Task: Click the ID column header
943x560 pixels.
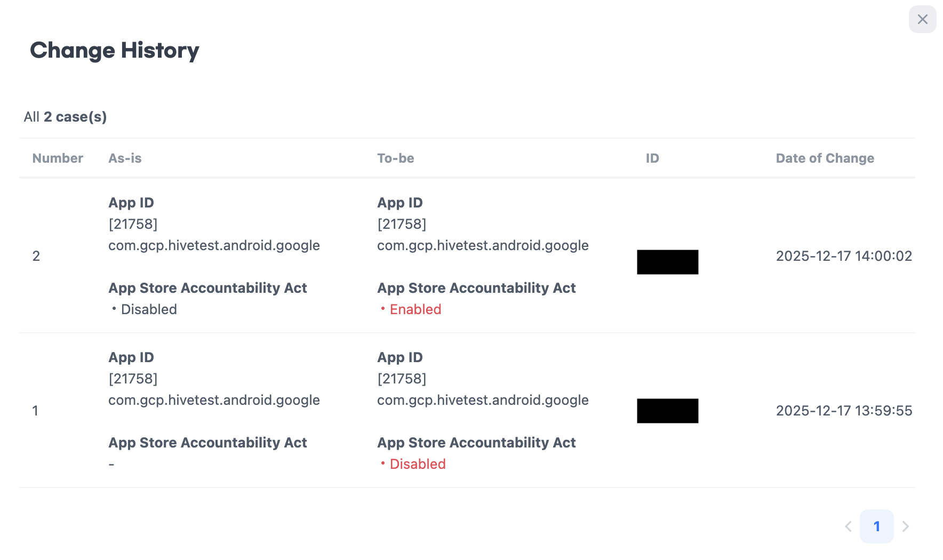Action: (652, 158)
